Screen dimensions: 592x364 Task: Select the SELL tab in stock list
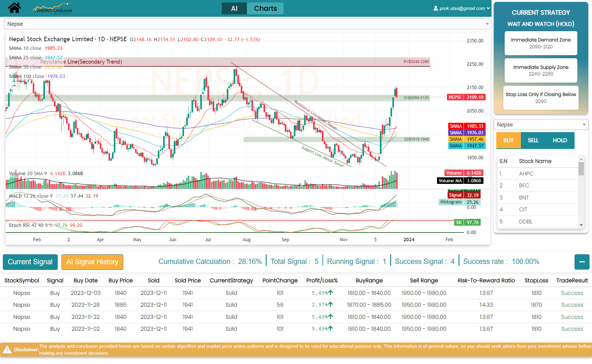point(533,140)
